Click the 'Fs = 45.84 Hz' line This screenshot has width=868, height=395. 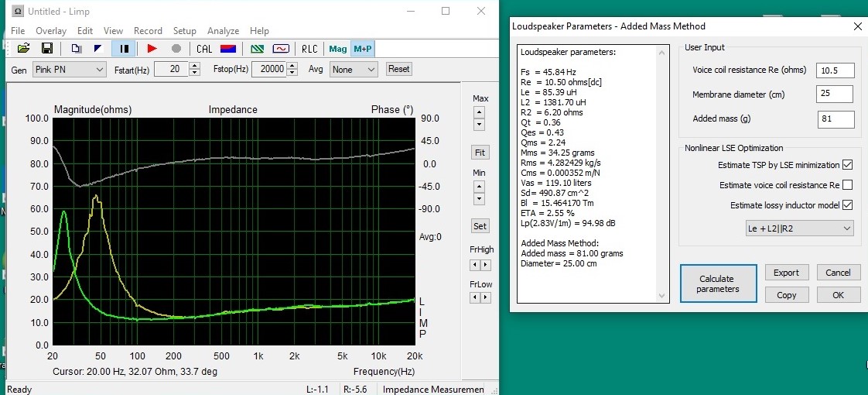547,72
